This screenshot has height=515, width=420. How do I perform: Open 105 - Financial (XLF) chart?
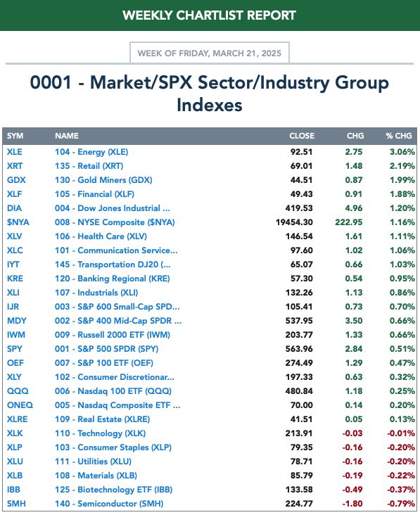(x=94, y=194)
